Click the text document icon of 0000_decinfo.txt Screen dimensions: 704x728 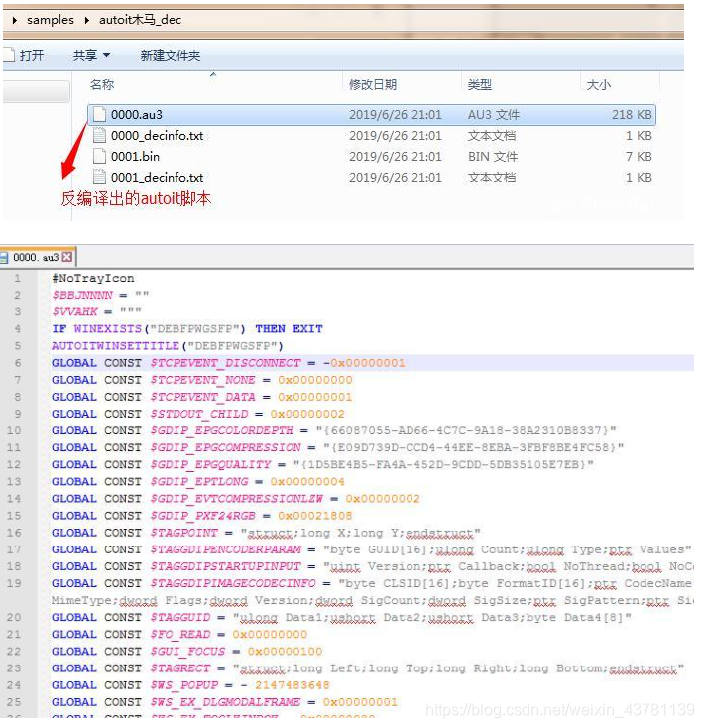99,136
